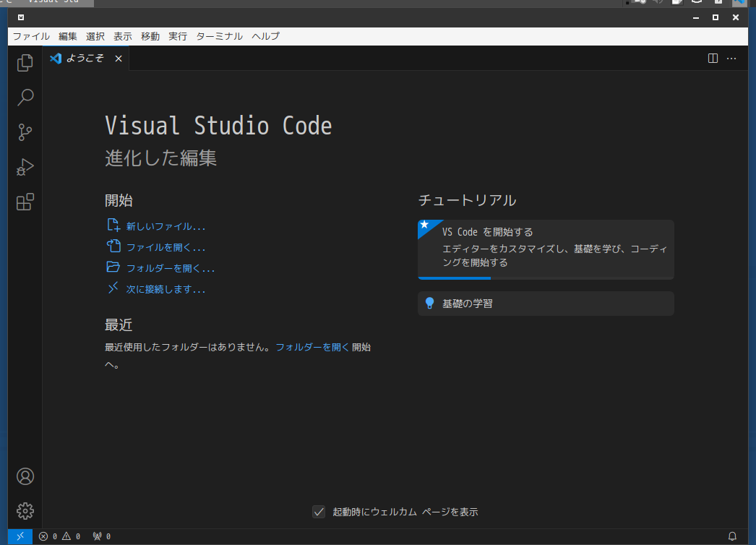Toggle 起動時にウェルカム ページを表示 checkbox
The image size is (756, 545).
319,512
